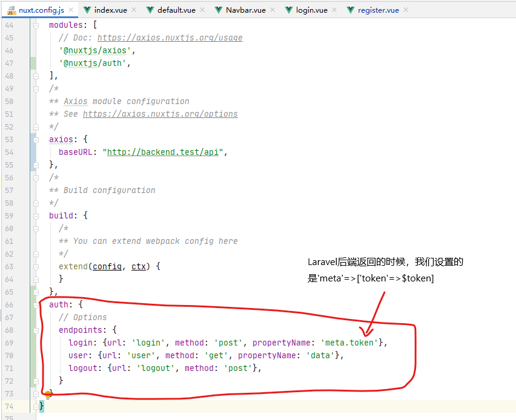Collapse fold marker at line 72 closing brace
The height and width of the screenshot is (420, 516).
tap(36, 381)
